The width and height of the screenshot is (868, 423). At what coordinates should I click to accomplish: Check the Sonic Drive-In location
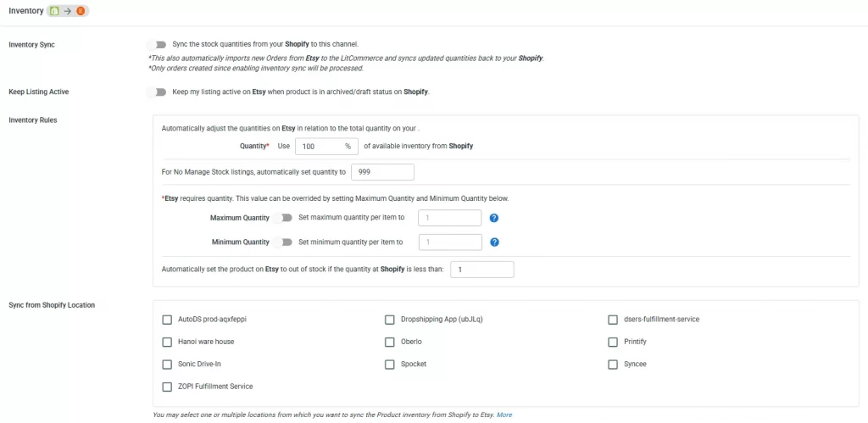click(x=167, y=365)
